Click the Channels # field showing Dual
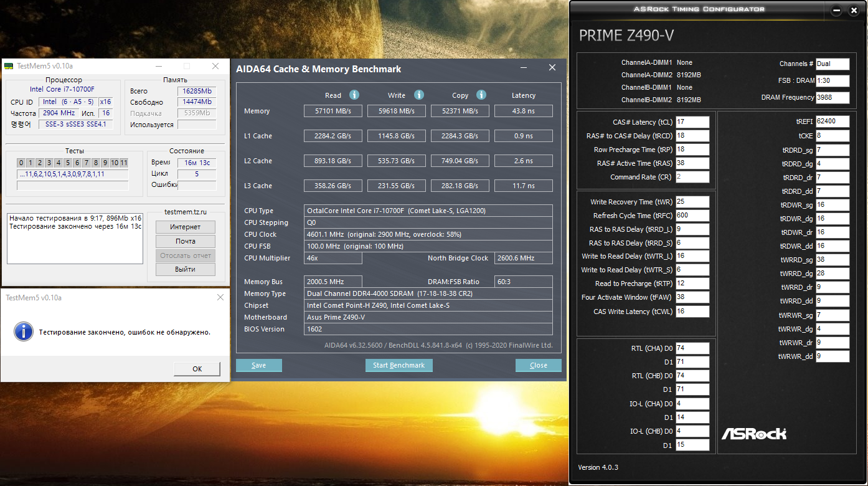Viewport: 868px width, 486px height. tap(833, 64)
